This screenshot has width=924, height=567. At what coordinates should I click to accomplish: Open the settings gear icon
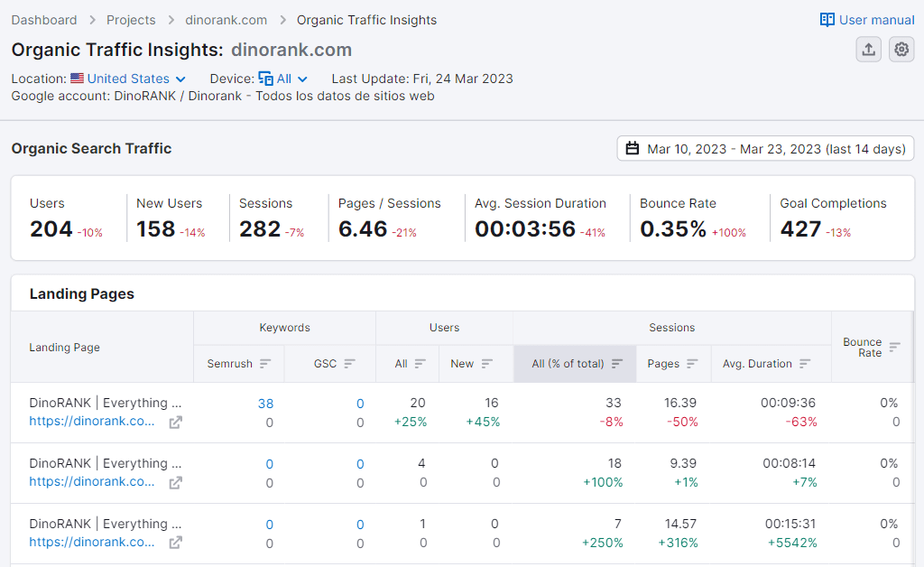pos(901,50)
